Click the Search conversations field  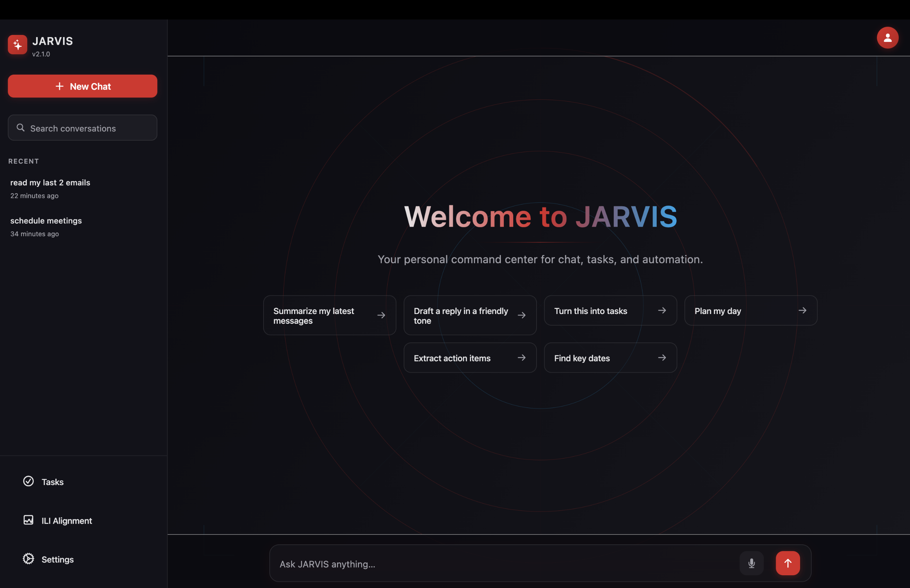click(83, 128)
